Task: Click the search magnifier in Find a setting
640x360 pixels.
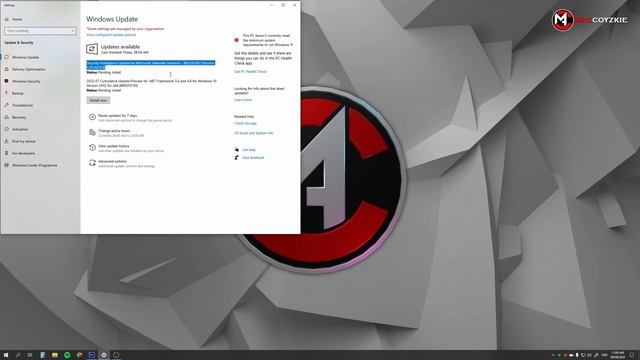Action: (73, 31)
